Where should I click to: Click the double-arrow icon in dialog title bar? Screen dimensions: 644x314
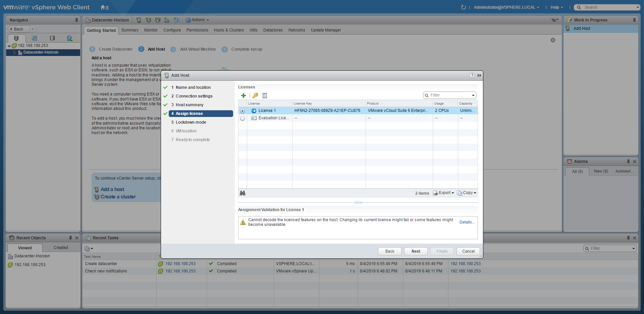[x=479, y=75]
